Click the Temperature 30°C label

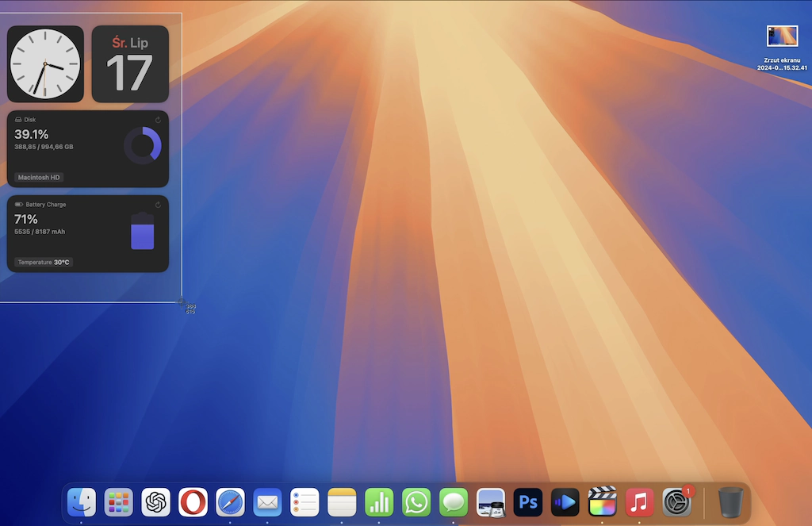[x=44, y=263]
